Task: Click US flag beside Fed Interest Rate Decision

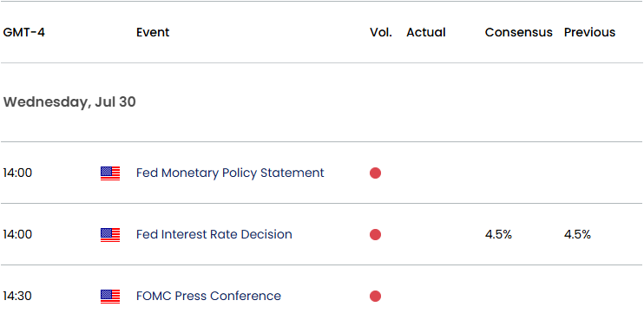Action: (110, 235)
